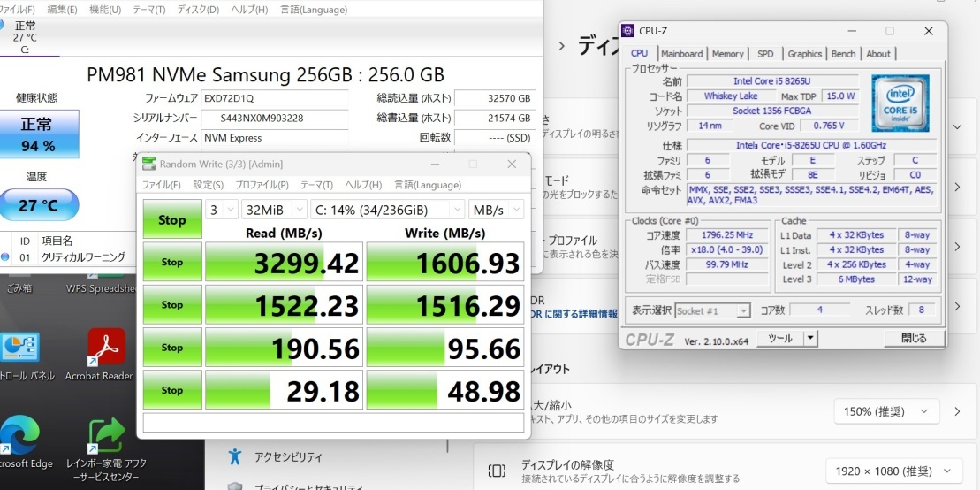The height and width of the screenshot is (490, 980).
Task: Open the 150% (推奨) scale dropdown
Action: click(x=886, y=412)
